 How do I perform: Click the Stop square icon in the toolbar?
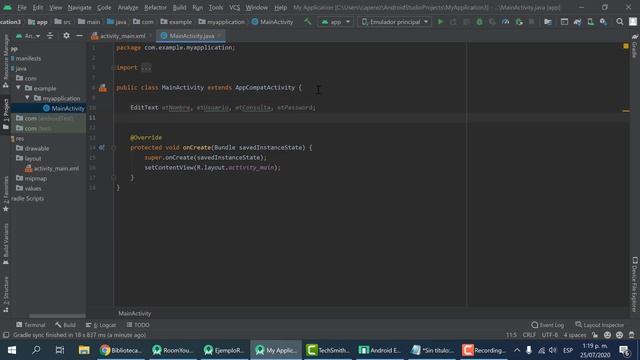[x=531, y=22]
